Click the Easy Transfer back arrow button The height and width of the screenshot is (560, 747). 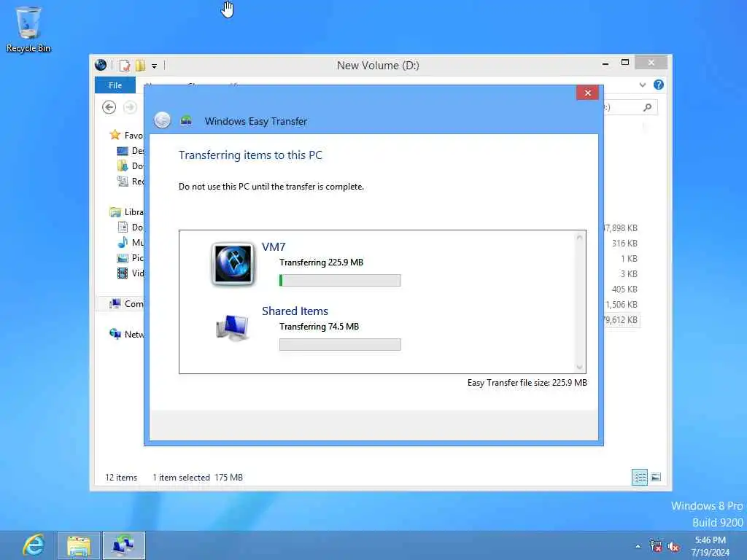pyautogui.click(x=162, y=120)
